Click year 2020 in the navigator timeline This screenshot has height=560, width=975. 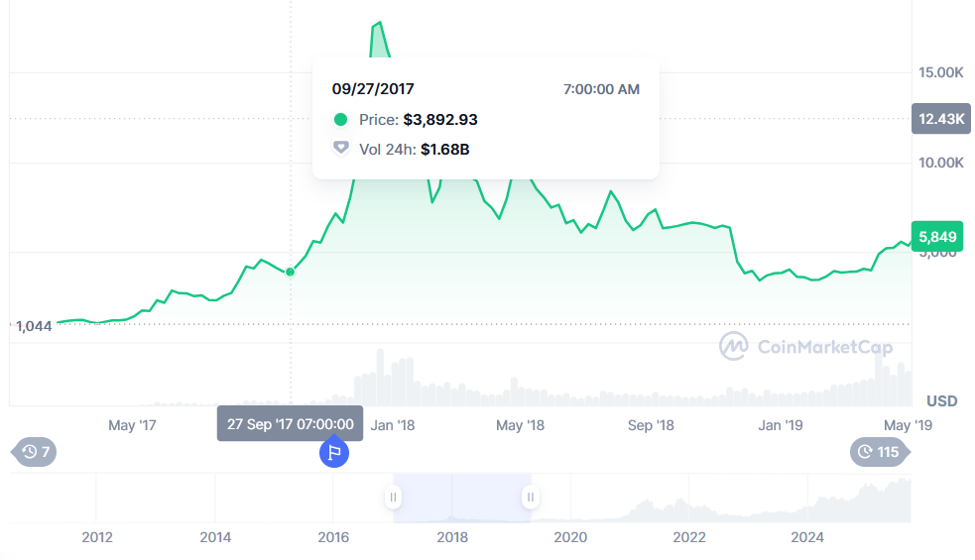[570, 537]
